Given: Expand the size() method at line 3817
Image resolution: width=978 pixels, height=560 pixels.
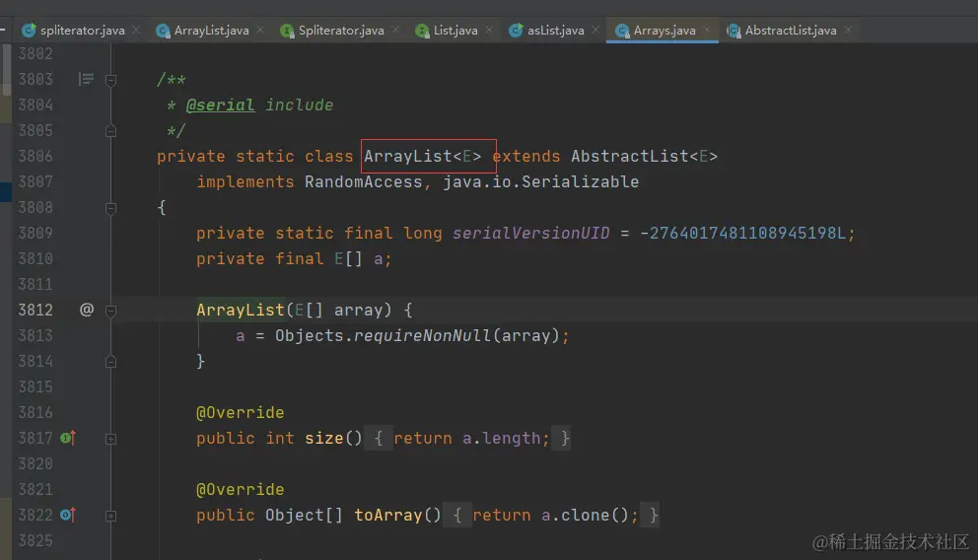Looking at the screenshot, I should [x=110, y=439].
